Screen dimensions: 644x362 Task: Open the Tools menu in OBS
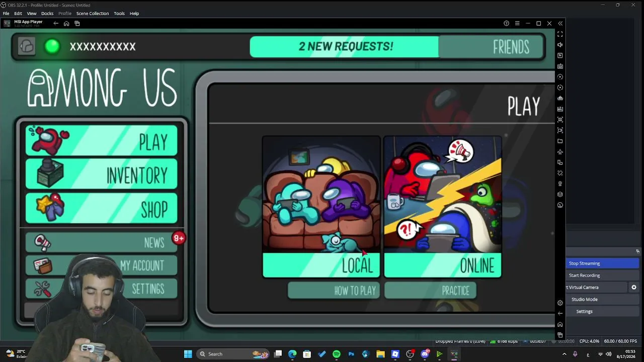[119, 14]
